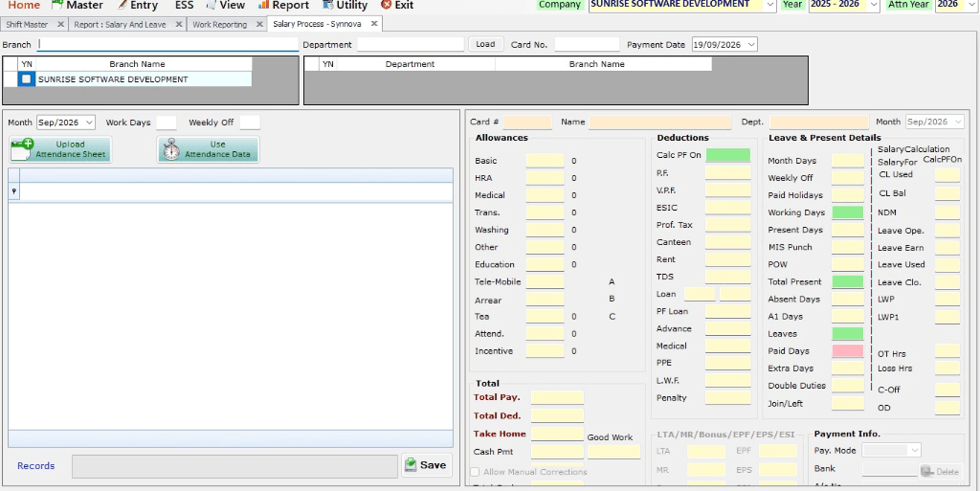Click the C-Off field
The image size is (980, 491).
point(947,390)
